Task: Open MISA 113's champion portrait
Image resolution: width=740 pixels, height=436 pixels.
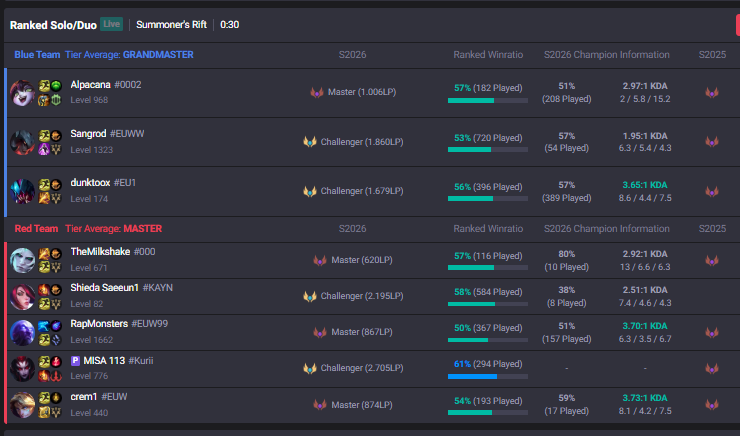Action: click(22, 369)
